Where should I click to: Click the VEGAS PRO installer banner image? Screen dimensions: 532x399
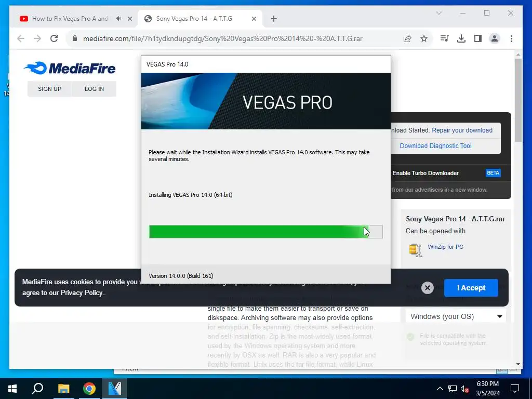265,101
